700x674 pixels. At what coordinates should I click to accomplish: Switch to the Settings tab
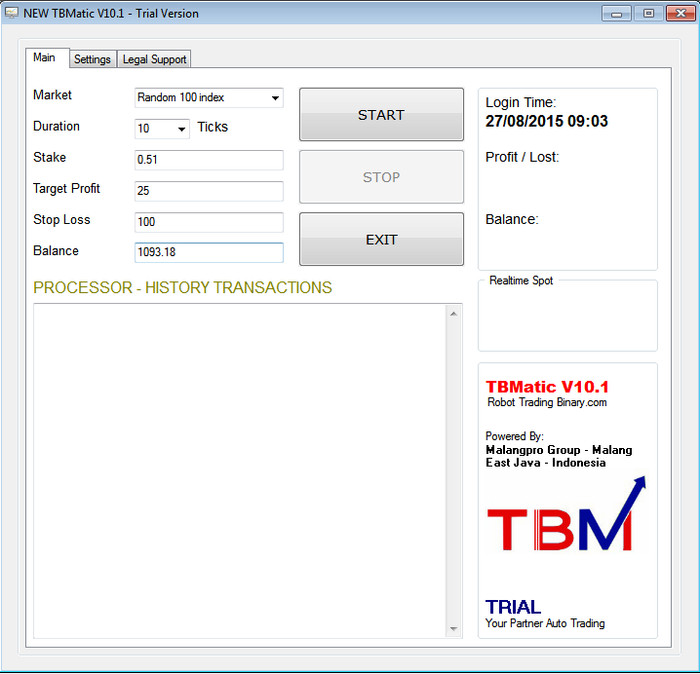92,59
